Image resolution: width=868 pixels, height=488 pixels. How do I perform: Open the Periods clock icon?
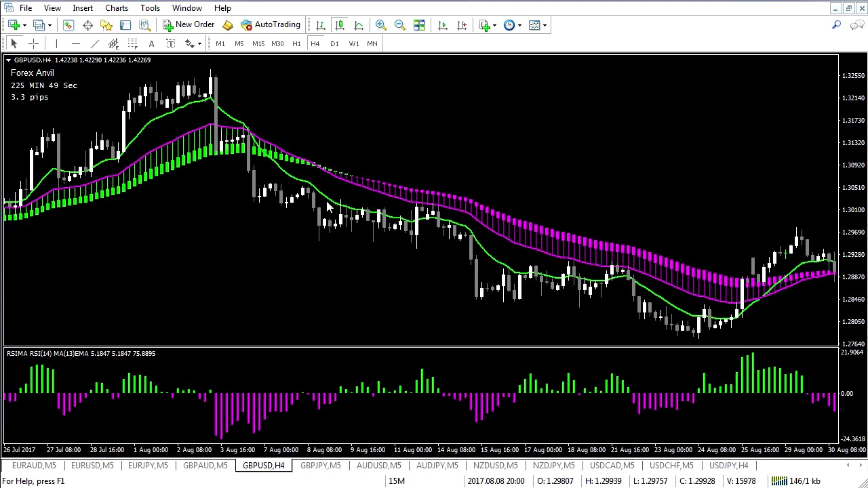pos(509,25)
